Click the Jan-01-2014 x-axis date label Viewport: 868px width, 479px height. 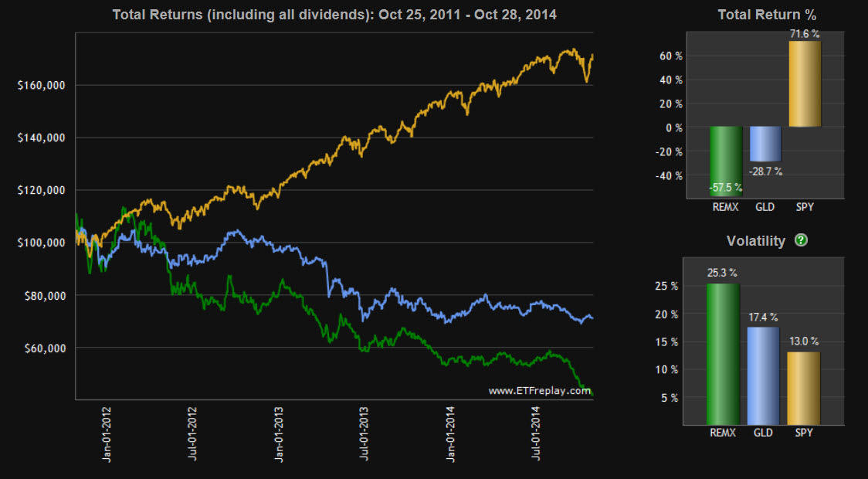[449, 435]
